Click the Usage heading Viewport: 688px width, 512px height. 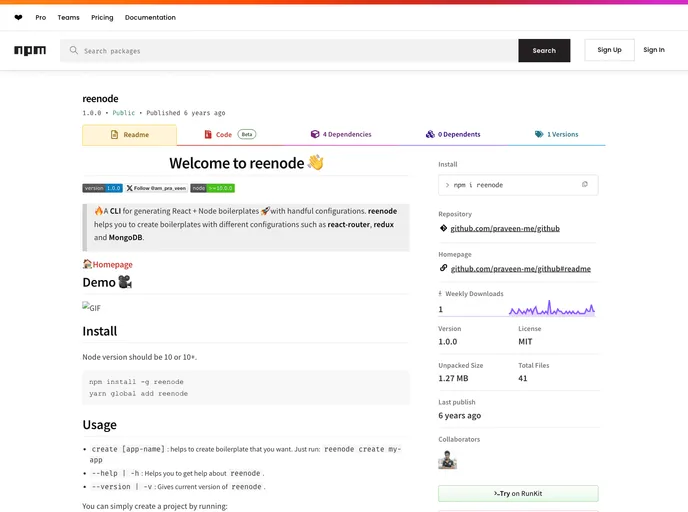100,425
